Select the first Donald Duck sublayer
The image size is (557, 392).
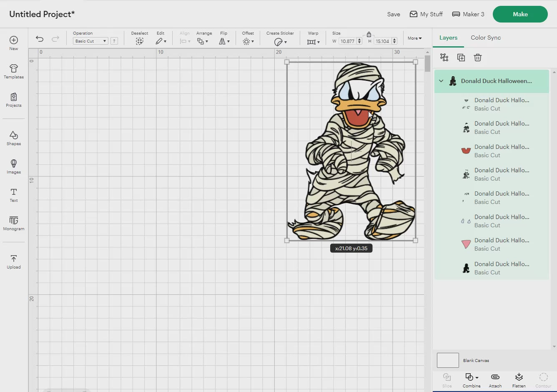(x=492, y=104)
